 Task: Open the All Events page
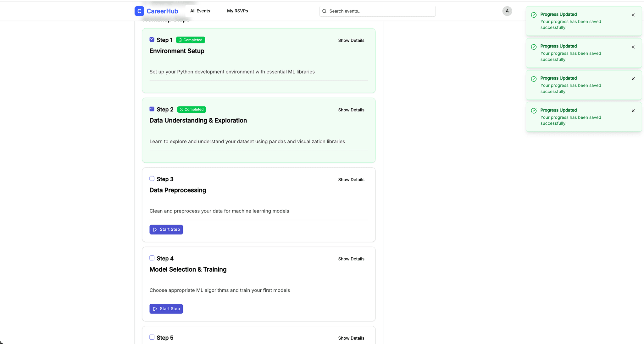[200, 11]
